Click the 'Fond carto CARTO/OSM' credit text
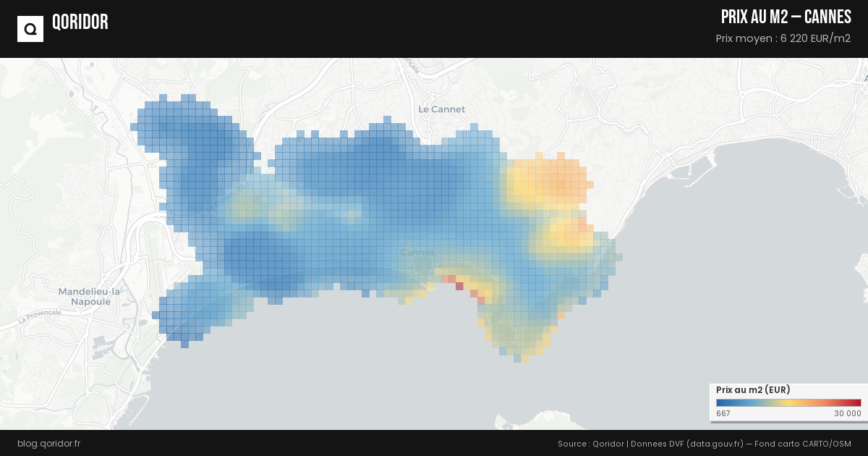The width and height of the screenshot is (868, 456). [x=802, y=443]
